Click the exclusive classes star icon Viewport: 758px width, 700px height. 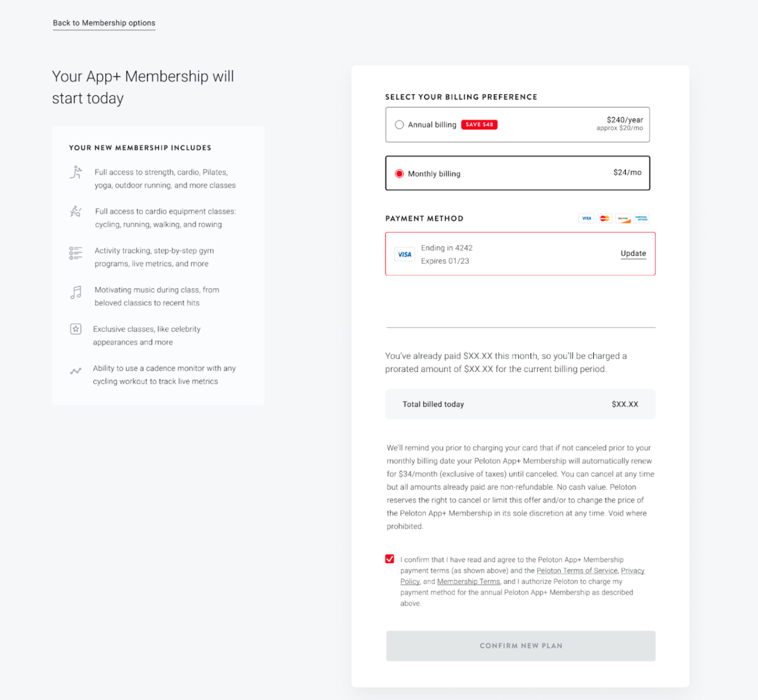(x=75, y=329)
